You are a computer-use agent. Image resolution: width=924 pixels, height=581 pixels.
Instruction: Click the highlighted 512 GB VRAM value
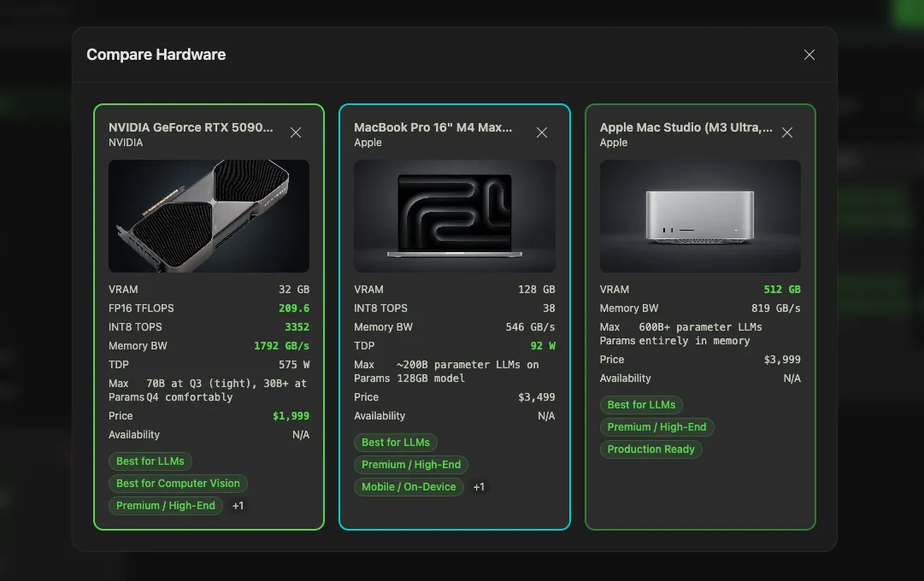coord(783,289)
